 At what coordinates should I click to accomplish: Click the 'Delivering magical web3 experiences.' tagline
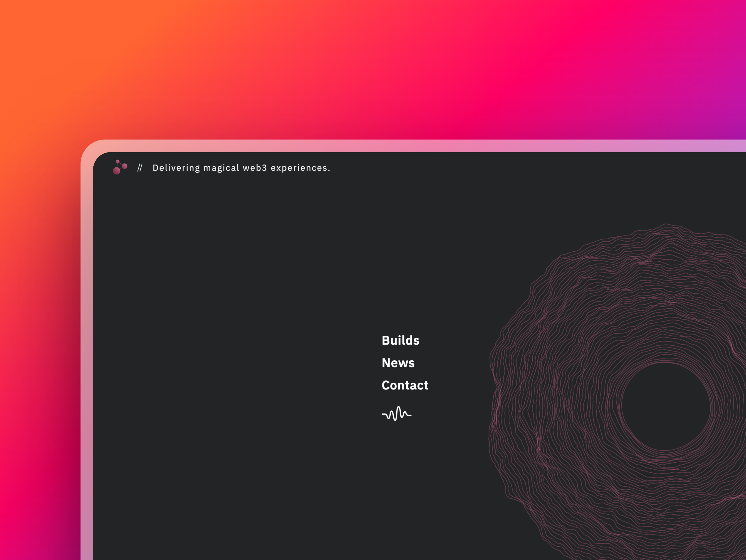click(241, 168)
